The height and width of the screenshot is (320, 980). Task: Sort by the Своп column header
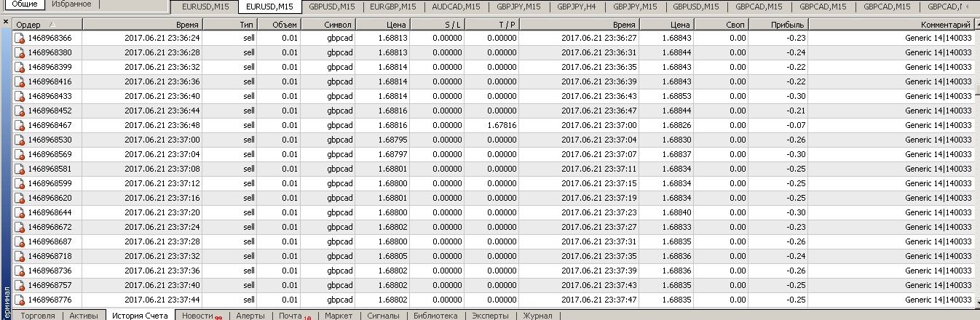[x=721, y=24]
